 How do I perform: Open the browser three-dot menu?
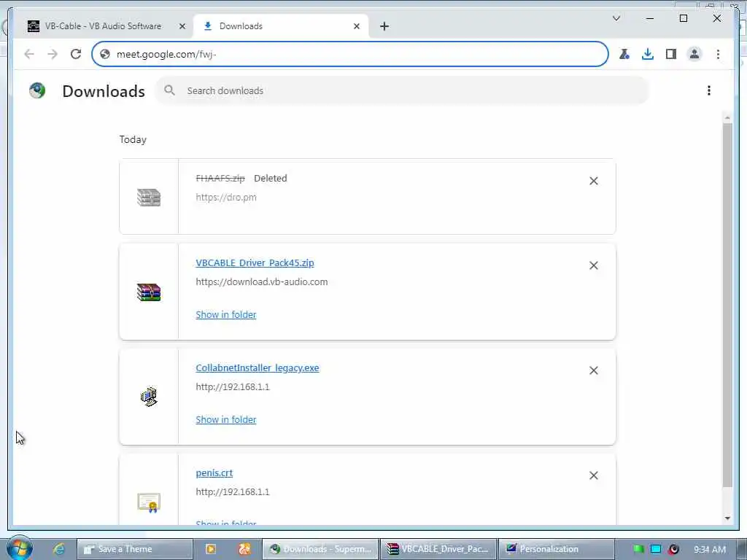[x=718, y=54]
